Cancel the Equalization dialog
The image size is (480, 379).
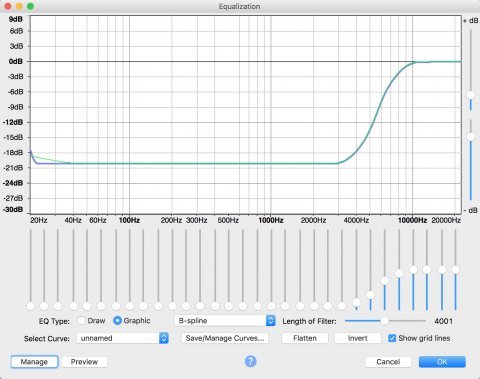pyautogui.click(x=388, y=362)
